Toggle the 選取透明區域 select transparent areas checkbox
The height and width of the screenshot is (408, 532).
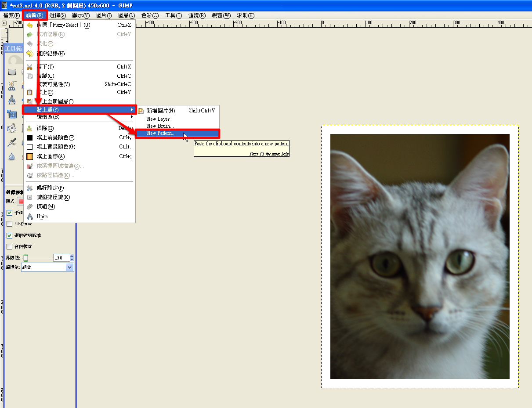pyautogui.click(x=10, y=235)
